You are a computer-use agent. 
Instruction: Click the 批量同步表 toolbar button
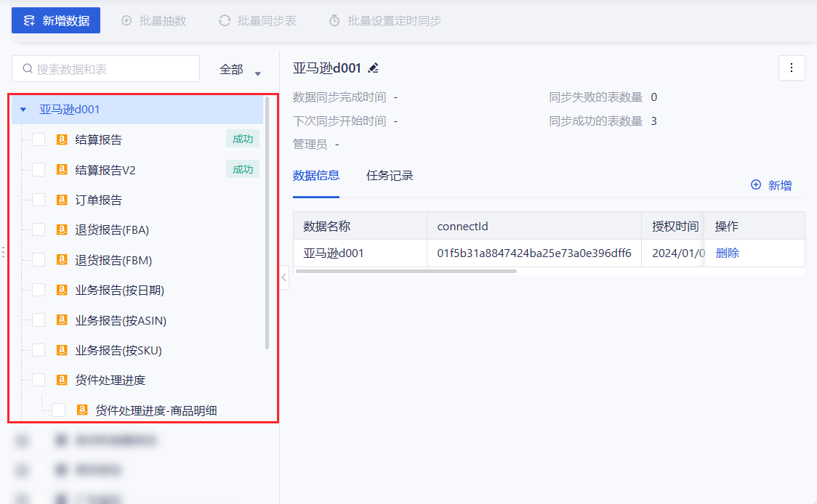pyautogui.click(x=257, y=21)
